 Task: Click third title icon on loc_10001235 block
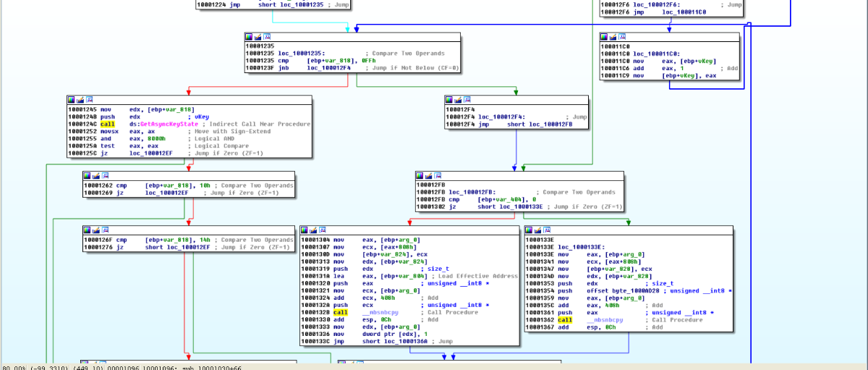[266, 36]
